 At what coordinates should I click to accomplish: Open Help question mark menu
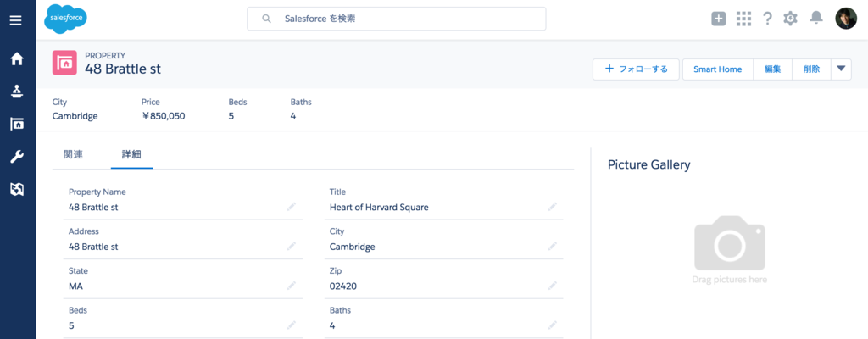[x=767, y=19]
